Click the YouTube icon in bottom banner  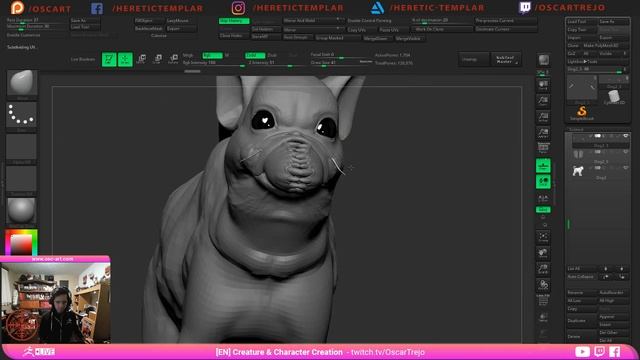[582, 351]
